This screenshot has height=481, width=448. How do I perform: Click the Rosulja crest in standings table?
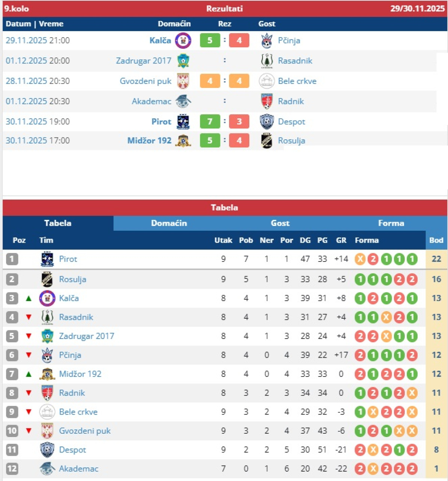pos(47,279)
